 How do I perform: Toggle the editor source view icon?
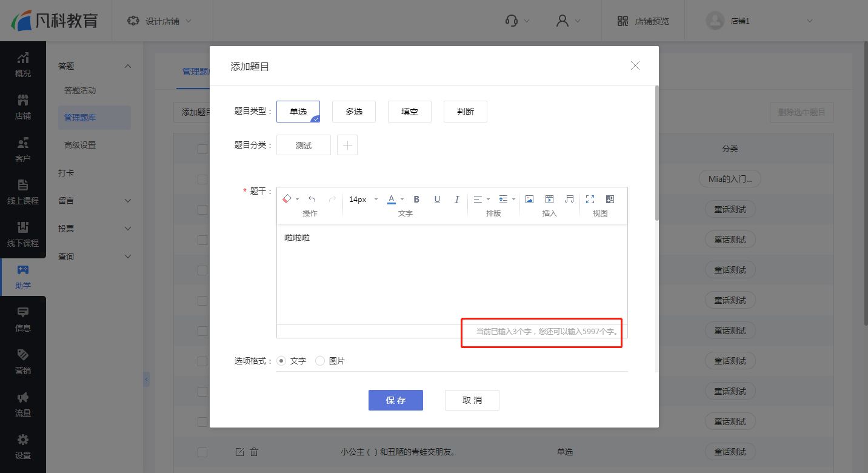[x=610, y=199]
